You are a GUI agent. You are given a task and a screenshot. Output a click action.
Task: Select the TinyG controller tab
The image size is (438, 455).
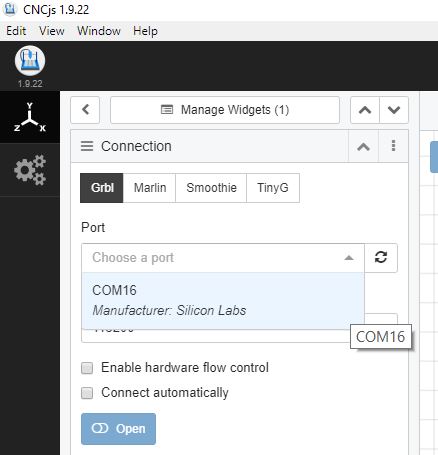(273, 188)
